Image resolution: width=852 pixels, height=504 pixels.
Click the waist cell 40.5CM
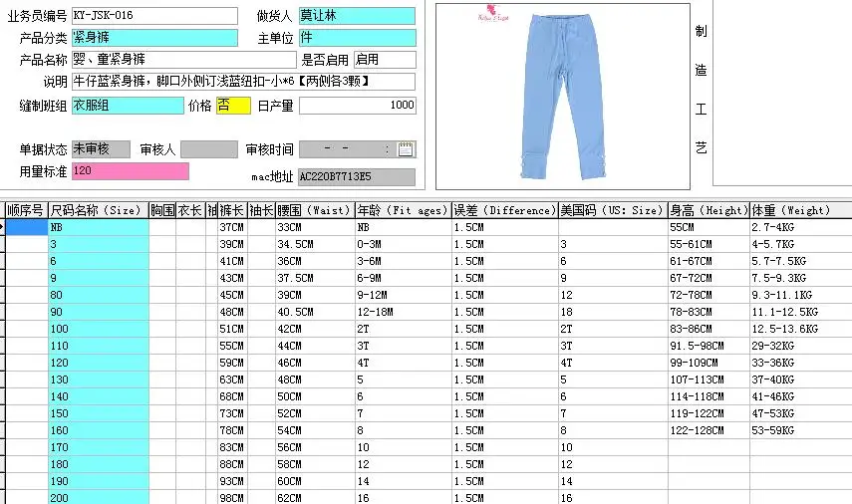[315, 312]
